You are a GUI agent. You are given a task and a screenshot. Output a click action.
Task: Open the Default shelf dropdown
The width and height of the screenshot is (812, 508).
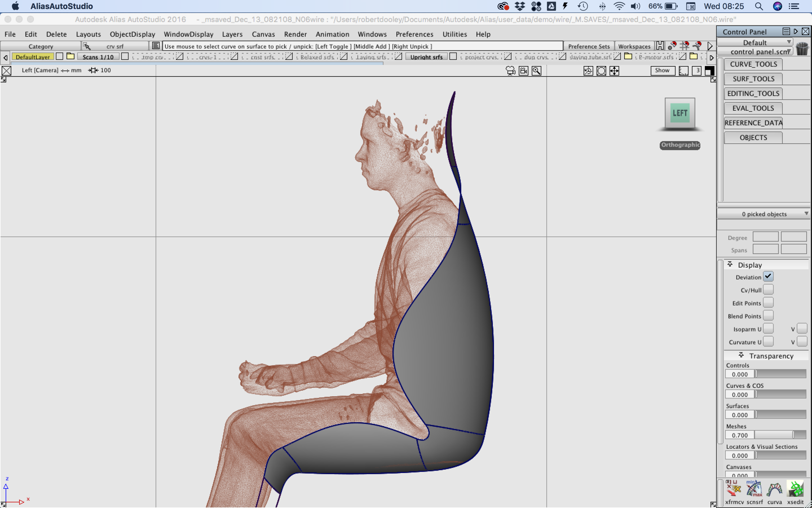(755, 42)
